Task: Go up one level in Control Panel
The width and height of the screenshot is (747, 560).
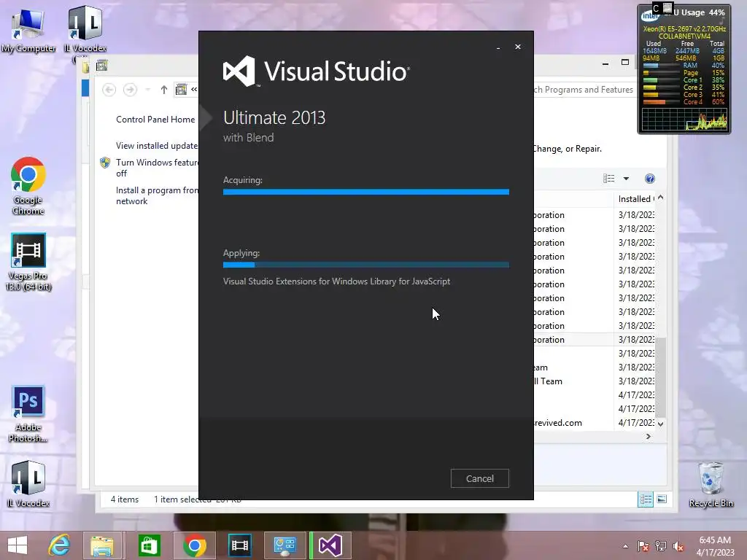Action: [x=164, y=90]
